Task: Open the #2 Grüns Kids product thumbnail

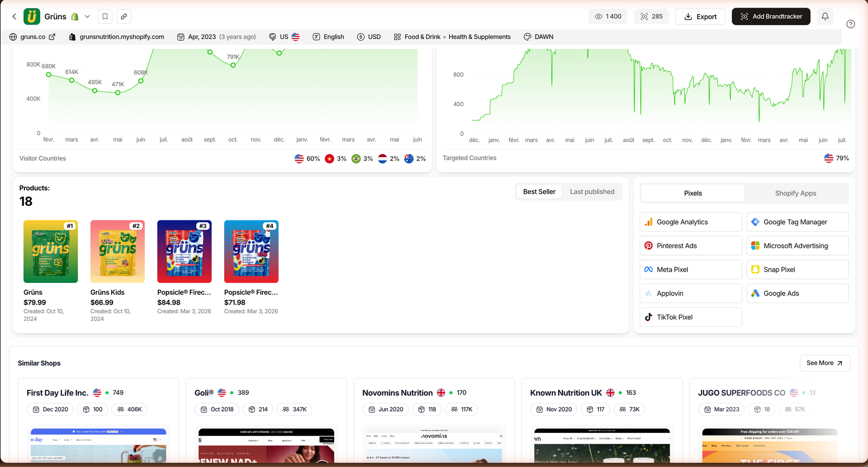Action: tap(118, 251)
